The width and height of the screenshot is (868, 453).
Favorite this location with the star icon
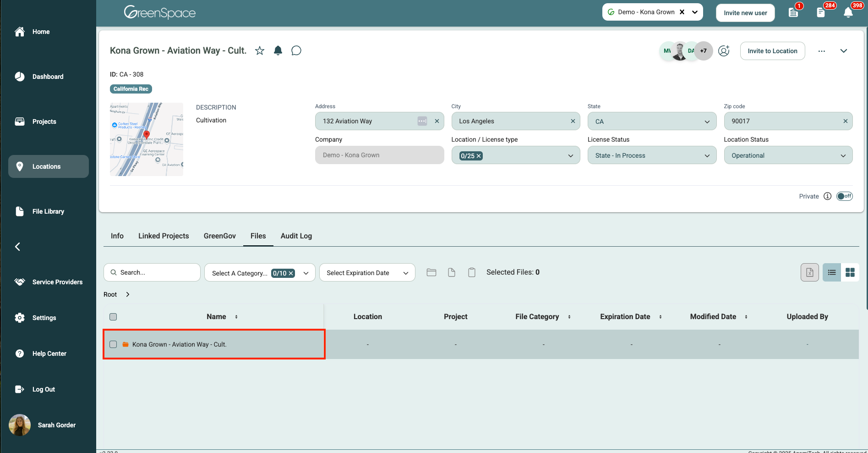(260, 50)
